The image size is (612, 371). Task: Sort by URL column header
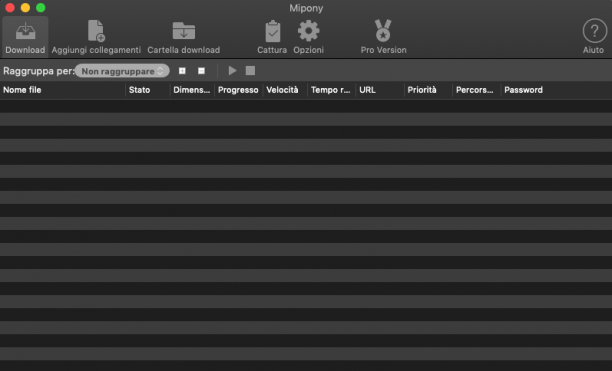click(x=380, y=90)
